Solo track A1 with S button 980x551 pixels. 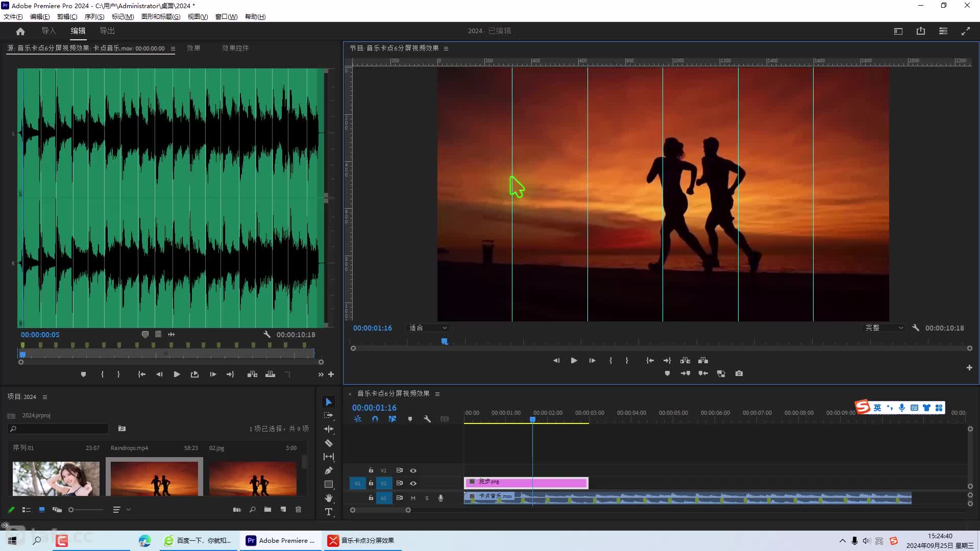pos(427,498)
